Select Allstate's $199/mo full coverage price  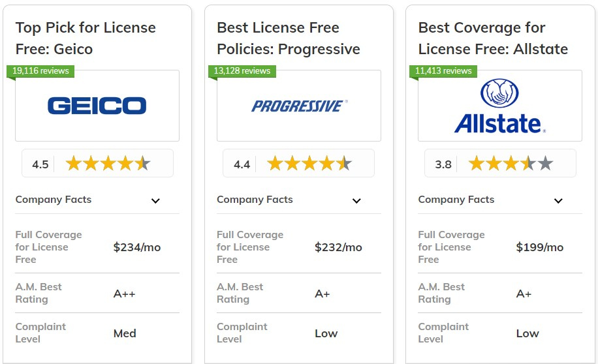click(540, 247)
